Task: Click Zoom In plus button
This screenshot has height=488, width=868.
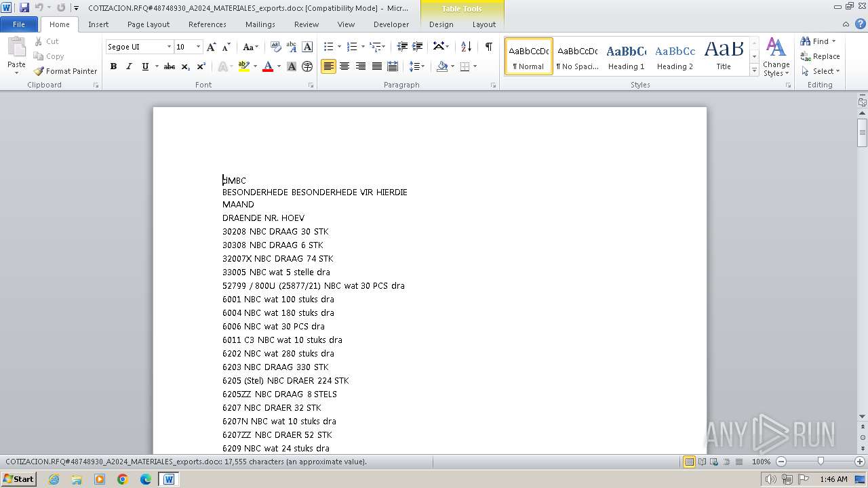Action: (x=860, y=462)
